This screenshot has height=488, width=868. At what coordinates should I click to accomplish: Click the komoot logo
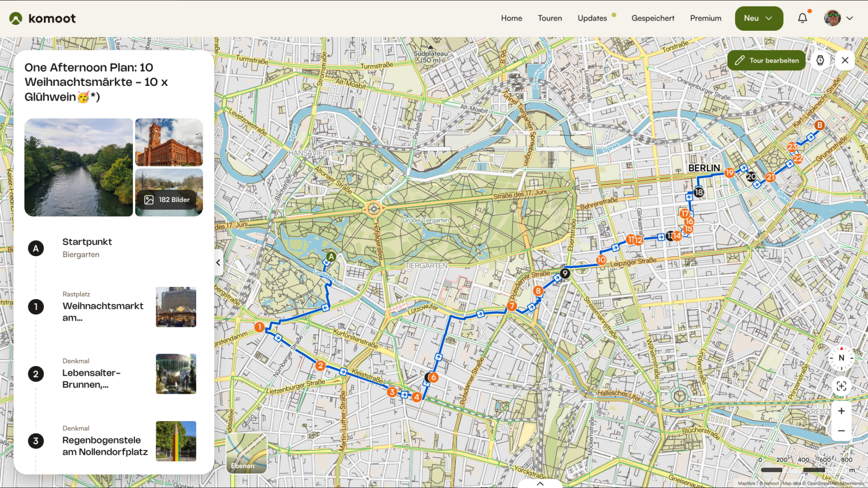(x=42, y=18)
